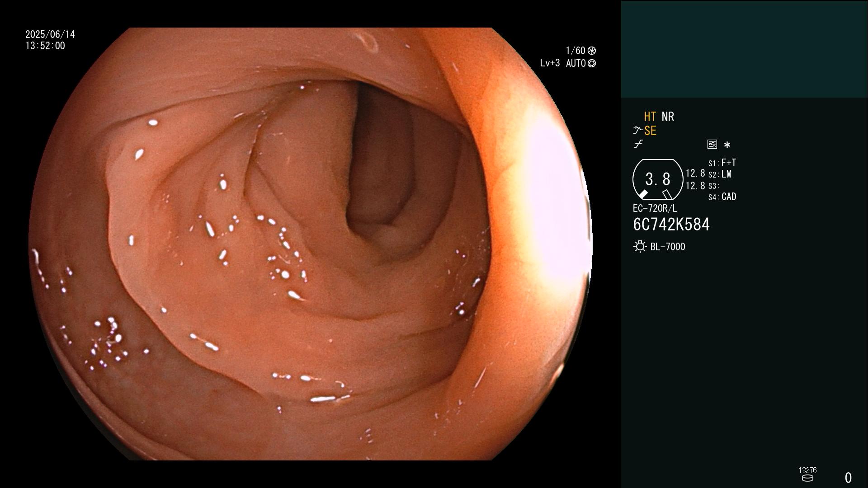Click the HT indicator label
This screenshot has width=868, height=488.
(650, 117)
